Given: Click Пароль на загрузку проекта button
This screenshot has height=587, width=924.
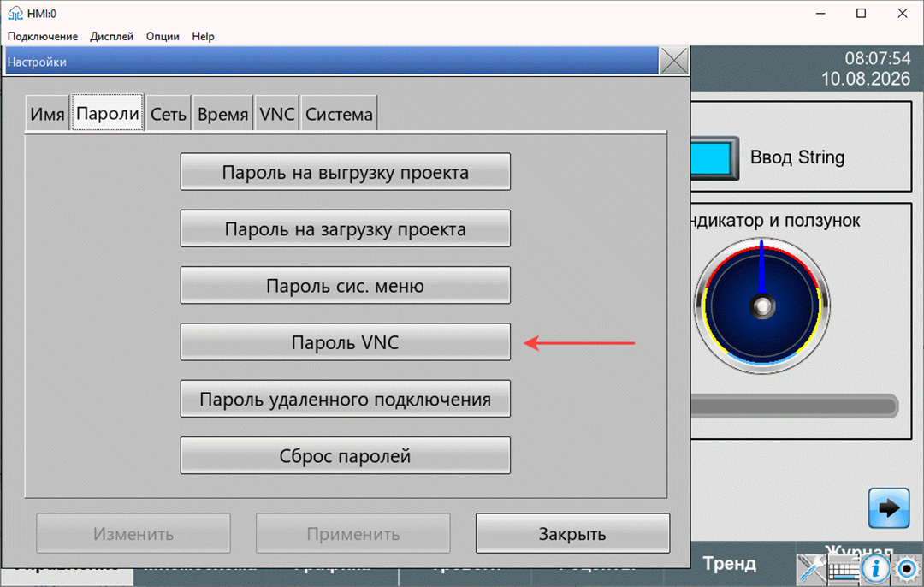Looking at the screenshot, I should coord(346,228).
